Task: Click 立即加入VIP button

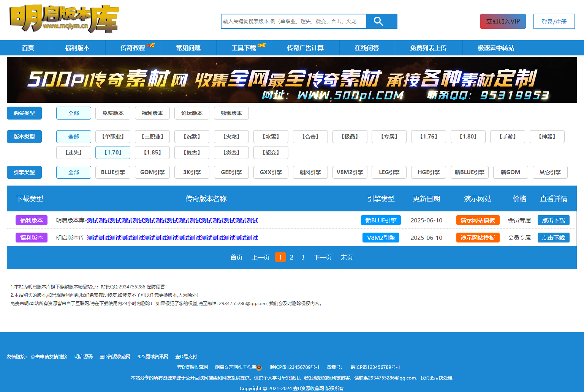Action: coord(502,21)
